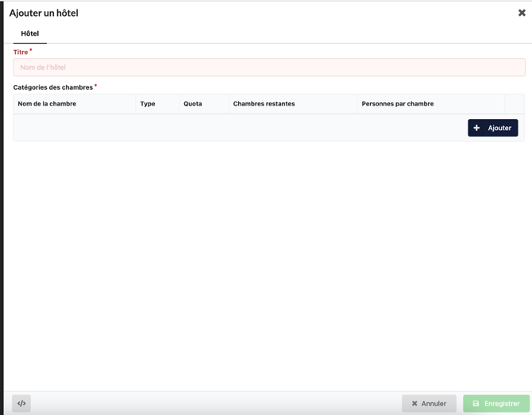
Task: Click the X icon on Annuler button
Action: pos(414,404)
